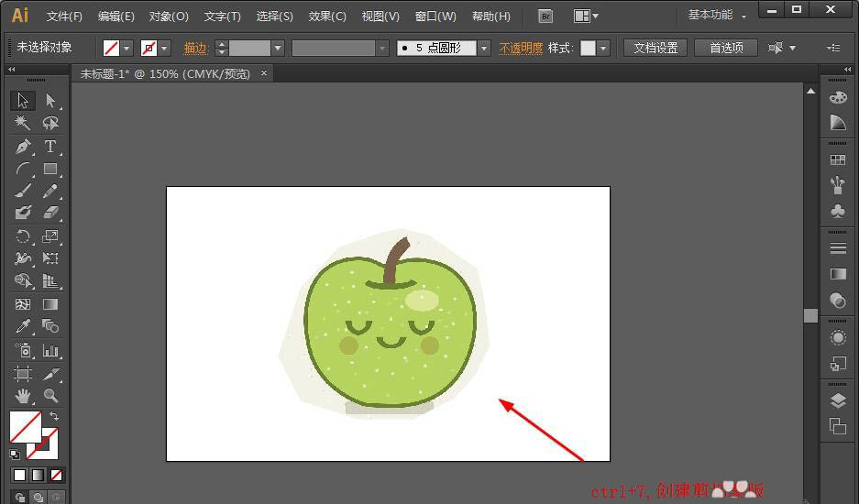Select the Shape Builder tool

click(x=23, y=280)
